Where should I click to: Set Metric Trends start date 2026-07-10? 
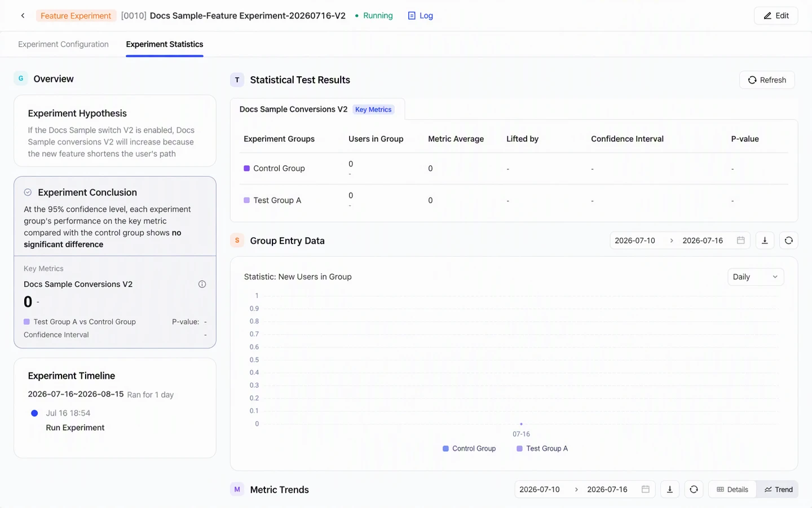540,489
